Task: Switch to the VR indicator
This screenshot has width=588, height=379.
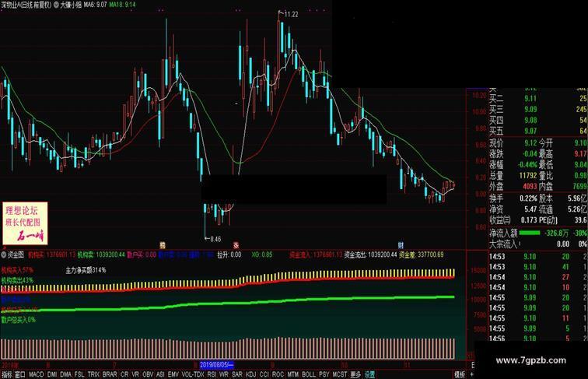Action: 135,374
